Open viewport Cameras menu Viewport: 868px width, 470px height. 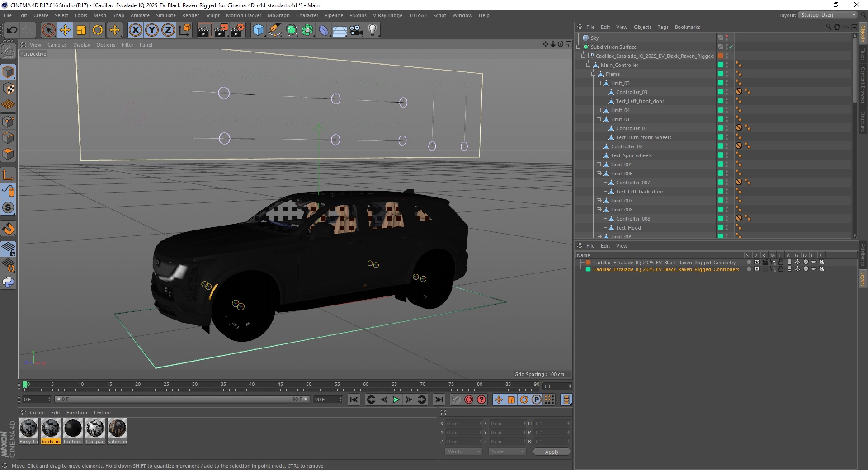[x=57, y=45]
